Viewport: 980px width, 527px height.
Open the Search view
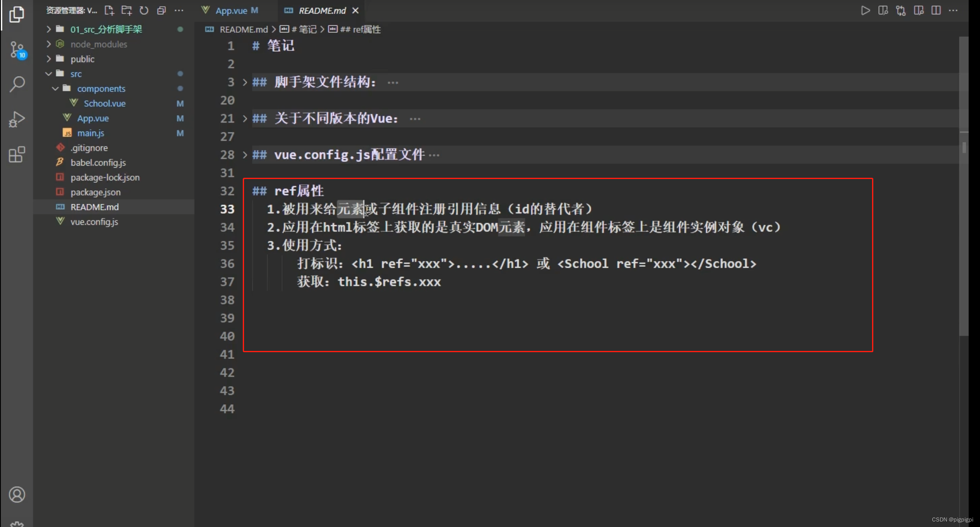[x=17, y=84]
